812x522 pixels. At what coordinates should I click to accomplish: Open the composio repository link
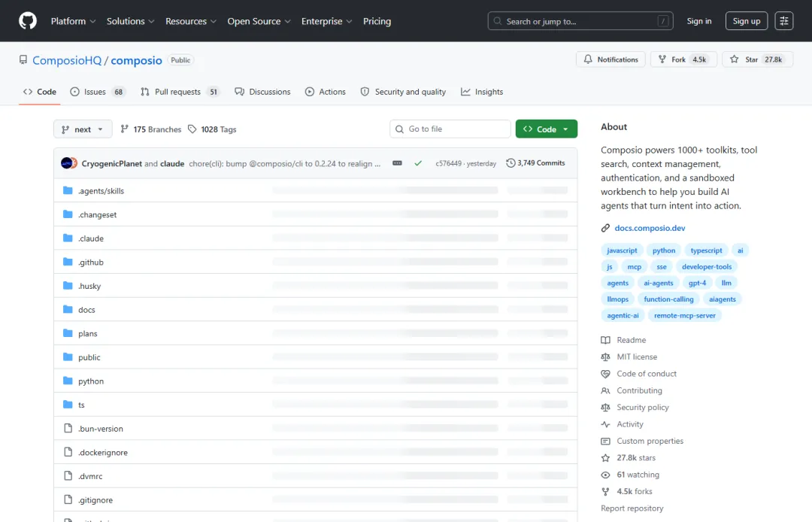(x=136, y=60)
